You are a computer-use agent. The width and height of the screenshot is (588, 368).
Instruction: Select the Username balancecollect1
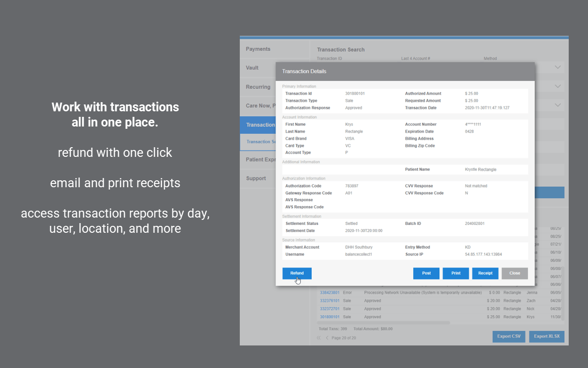click(359, 254)
